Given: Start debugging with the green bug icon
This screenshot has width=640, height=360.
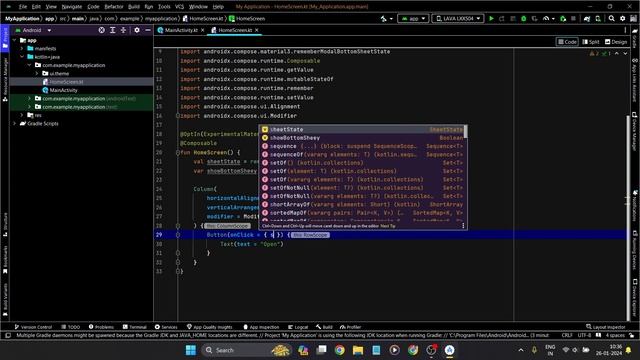Looking at the screenshot, I should [x=524, y=19].
